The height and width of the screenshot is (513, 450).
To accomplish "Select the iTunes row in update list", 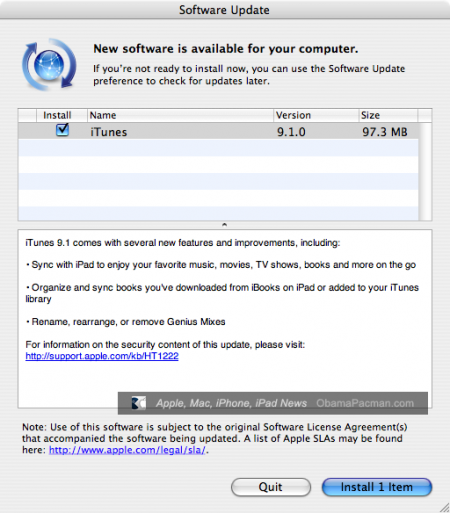I will (x=218, y=131).
